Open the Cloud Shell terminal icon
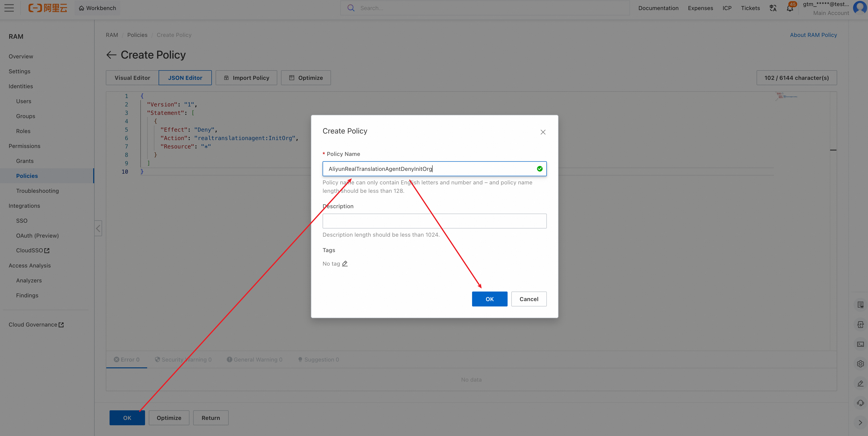The height and width of the screenshot is (436, 868). [x=860, y=344]
